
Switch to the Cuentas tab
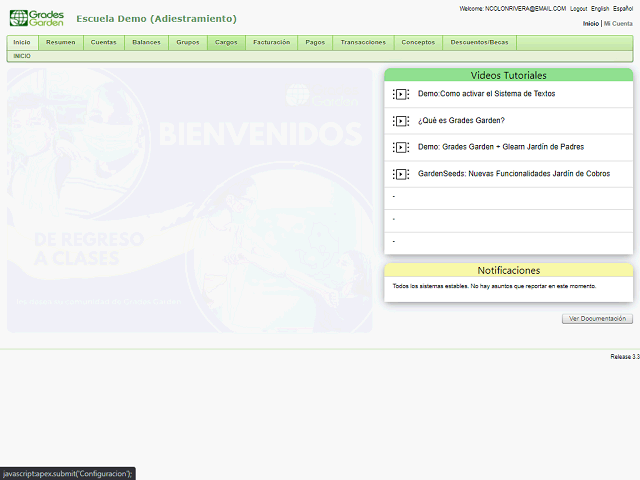(104, 42)
